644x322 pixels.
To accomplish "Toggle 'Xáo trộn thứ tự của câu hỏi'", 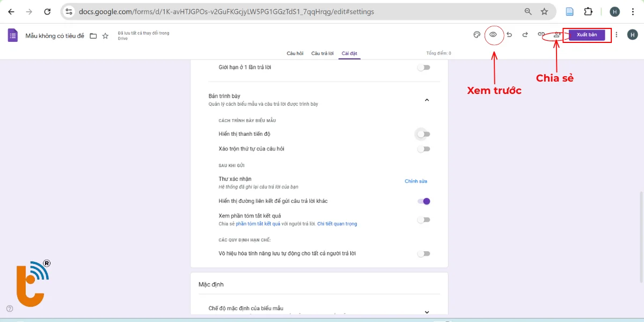I will pos(424,149).
